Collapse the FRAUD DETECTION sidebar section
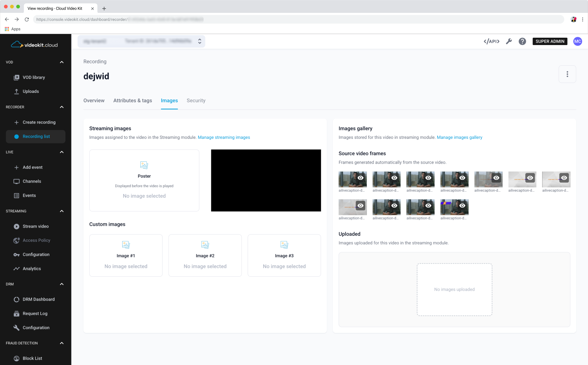Viewport: 588px width, 365px height. point(62,343)
